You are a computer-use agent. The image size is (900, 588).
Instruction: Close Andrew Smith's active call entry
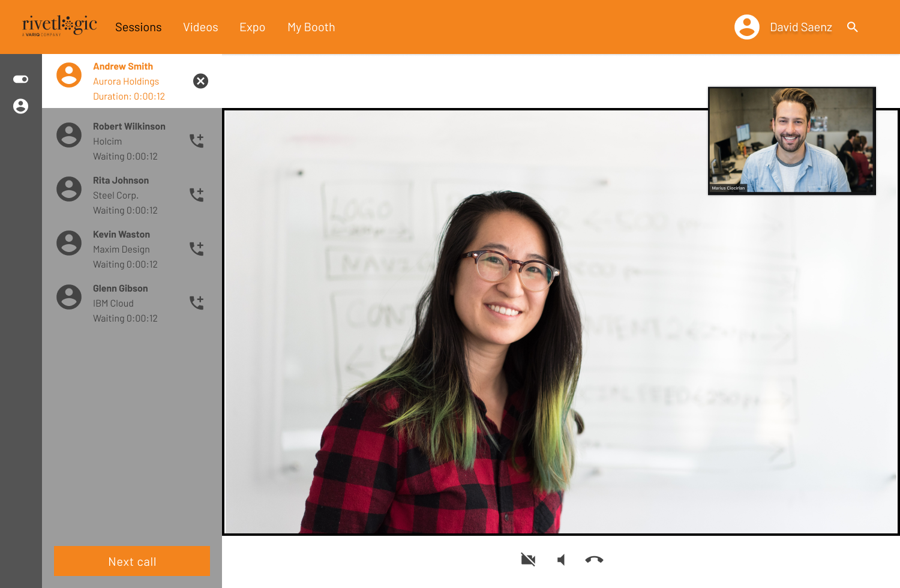[200, 81]
